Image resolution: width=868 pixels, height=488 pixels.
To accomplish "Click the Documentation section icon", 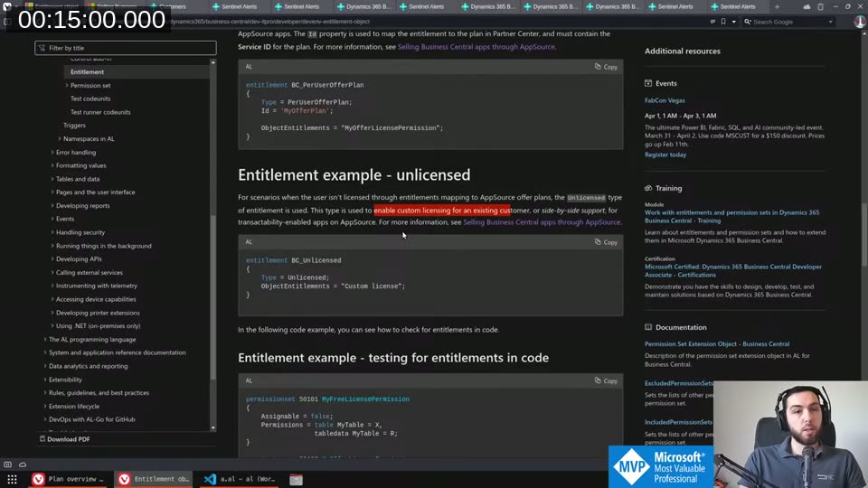I will 648,327.
